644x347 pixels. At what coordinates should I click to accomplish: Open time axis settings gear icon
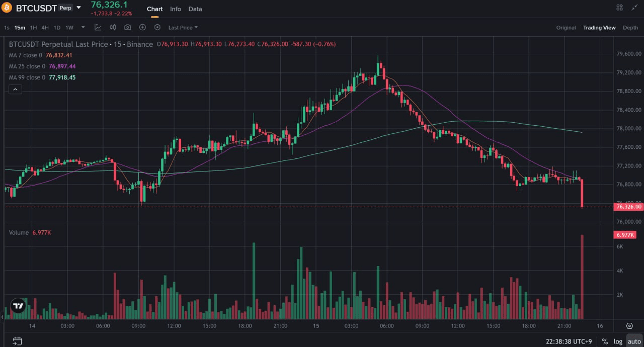[x=629, y=326]
